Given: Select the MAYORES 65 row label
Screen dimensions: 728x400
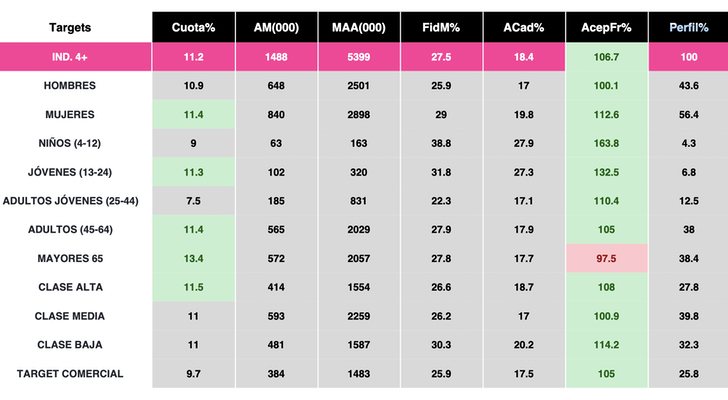Looking at the screenshot, I should (70, 259).
